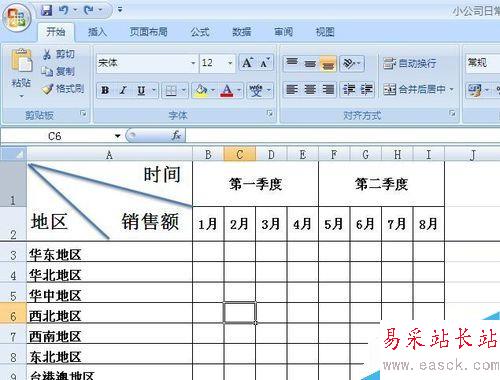500x380 pixels.
Task: Open 剪贴板 dialog launcher
Action: [83, 114]
